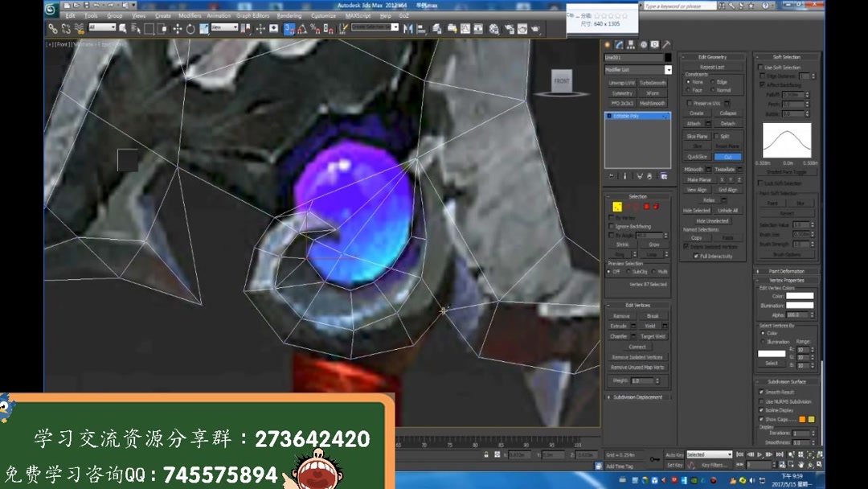Activate the Select and Link tool

coord(51,30)
